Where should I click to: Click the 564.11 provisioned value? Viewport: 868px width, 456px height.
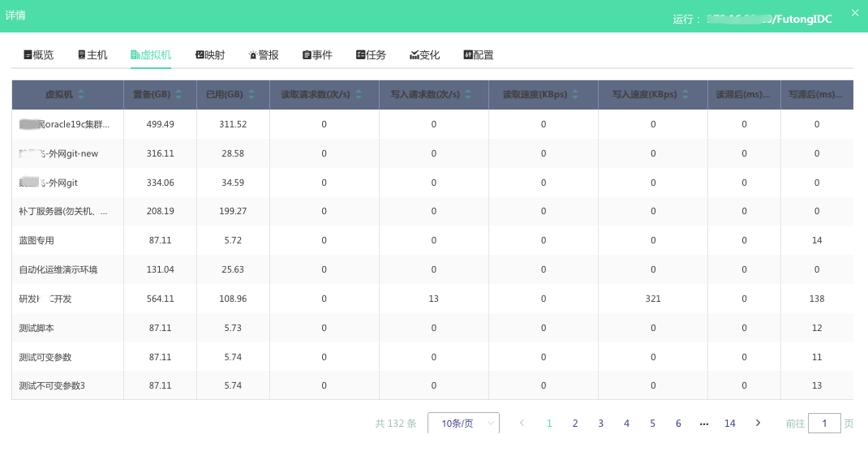click(160, 299)
